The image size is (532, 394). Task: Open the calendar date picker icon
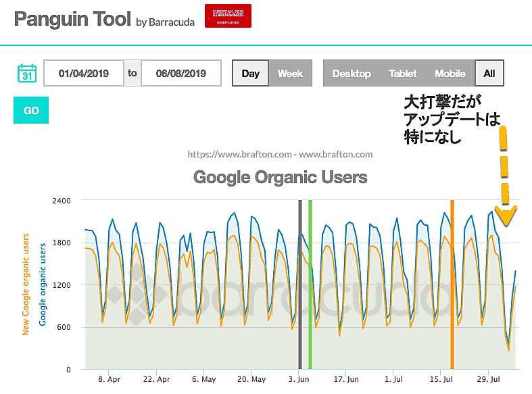tap(27, 73)
